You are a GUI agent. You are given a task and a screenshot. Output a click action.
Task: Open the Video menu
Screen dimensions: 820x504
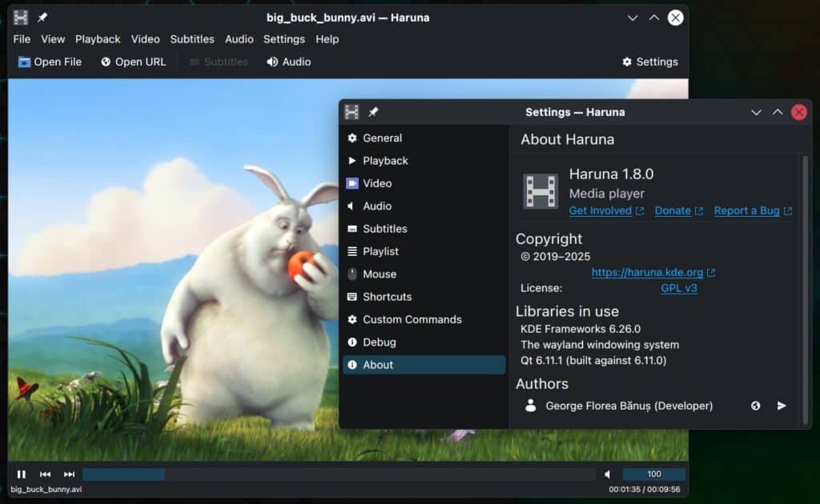click(x=146, y=39)
